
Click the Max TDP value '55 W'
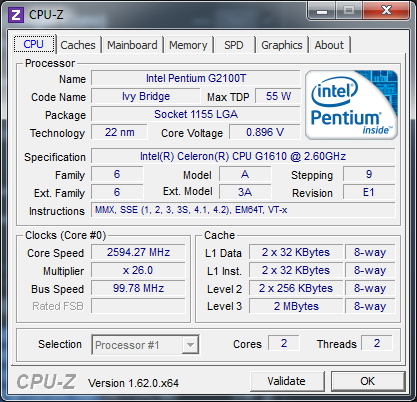(x=278, y=96)
